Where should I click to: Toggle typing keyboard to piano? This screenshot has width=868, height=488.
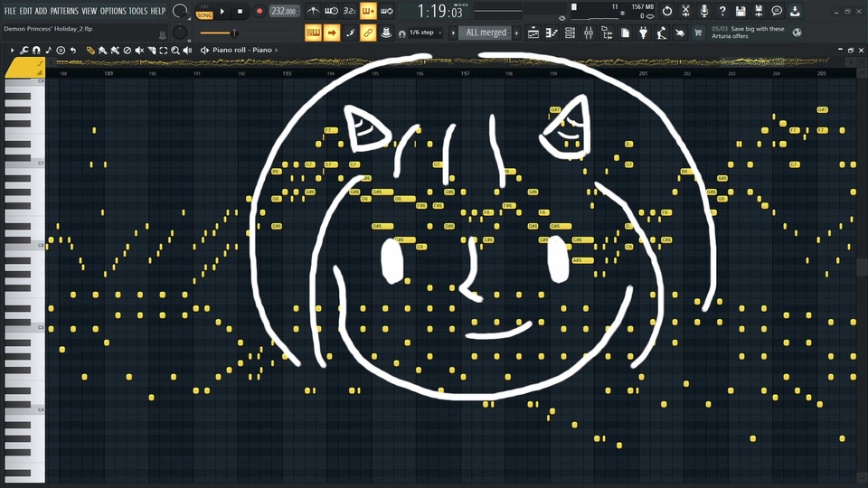313,33
